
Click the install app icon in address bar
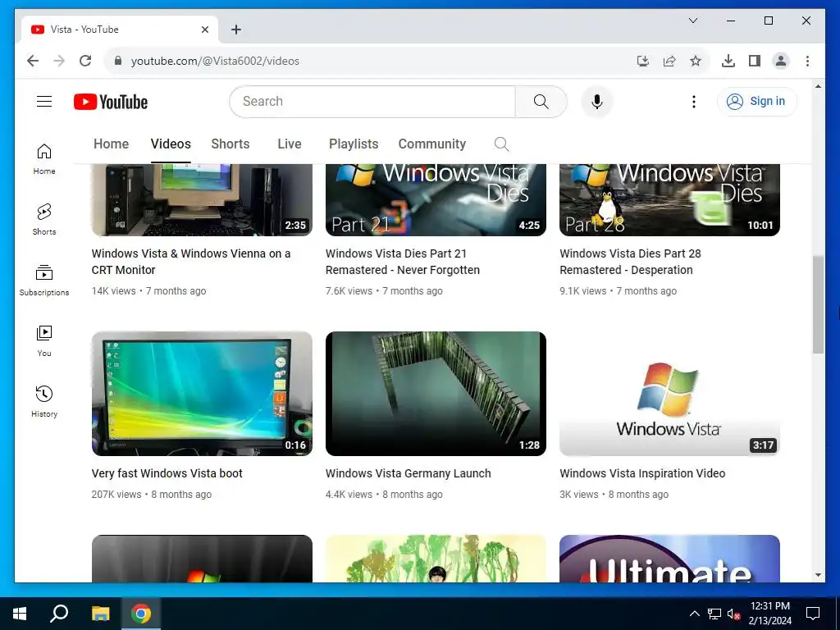tap(643, 61)
